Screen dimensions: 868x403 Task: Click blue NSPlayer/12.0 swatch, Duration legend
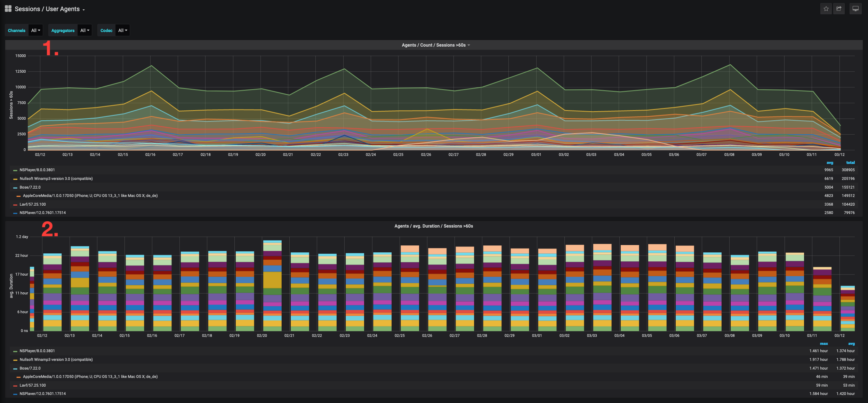pyautogui.click(x=15, y=394)
